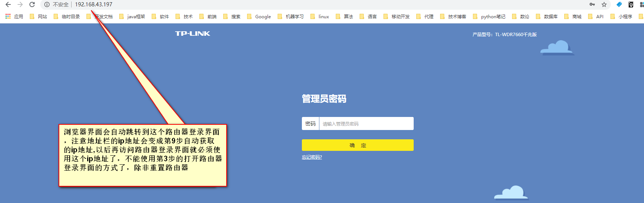Open the 商城 bookmark folder
644x203 pixels.
pos(573,16)
